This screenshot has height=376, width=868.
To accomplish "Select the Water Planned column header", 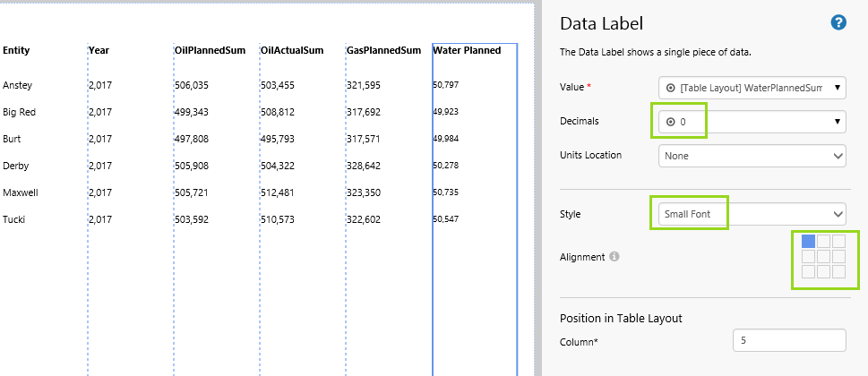I will click(x=467, y=51).
